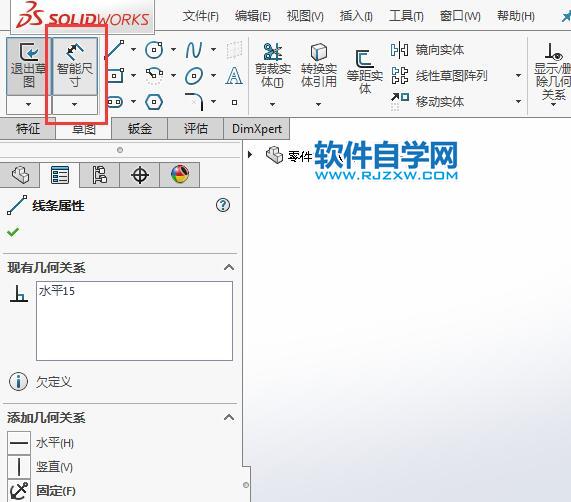Open the Insert (插入) menu

(356, 16)
